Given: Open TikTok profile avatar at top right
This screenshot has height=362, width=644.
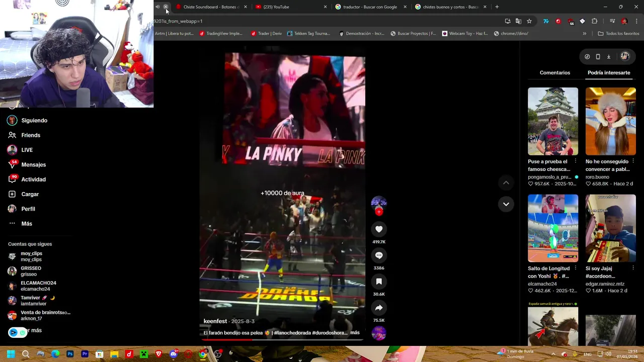Looking at the screenshot, I should click(625, 56).
